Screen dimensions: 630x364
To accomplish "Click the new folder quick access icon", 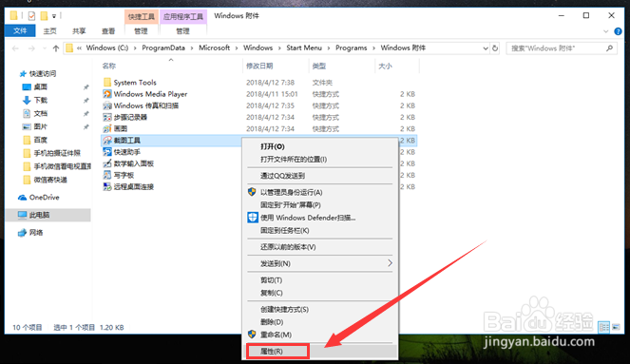I will coord(44,16).
